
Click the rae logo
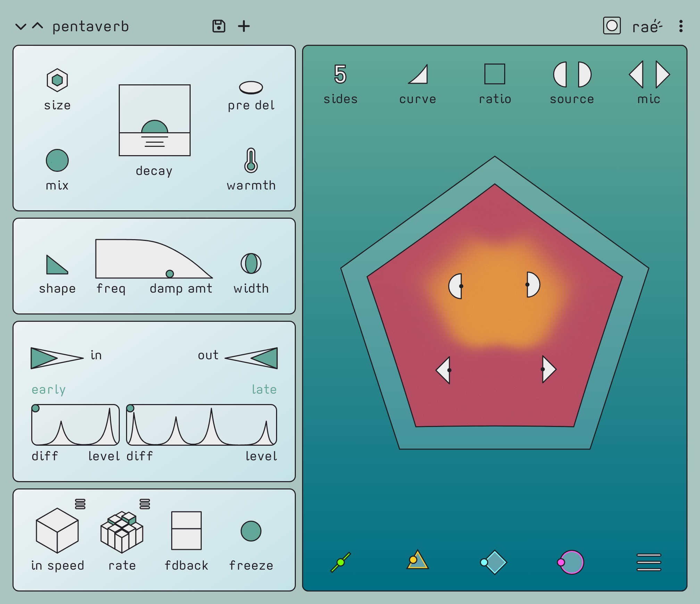pyautogui.click(x=647, y=26)
